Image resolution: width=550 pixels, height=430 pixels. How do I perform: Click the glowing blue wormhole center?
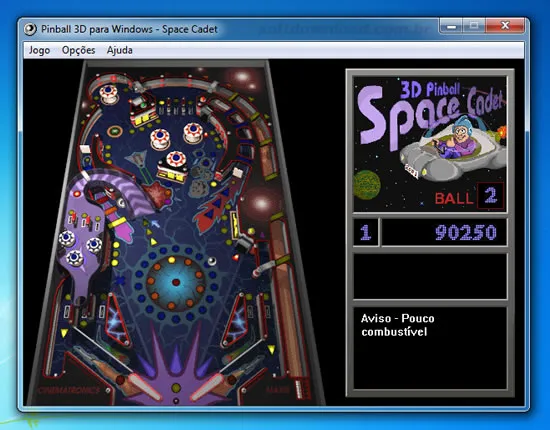coord(176,282)
